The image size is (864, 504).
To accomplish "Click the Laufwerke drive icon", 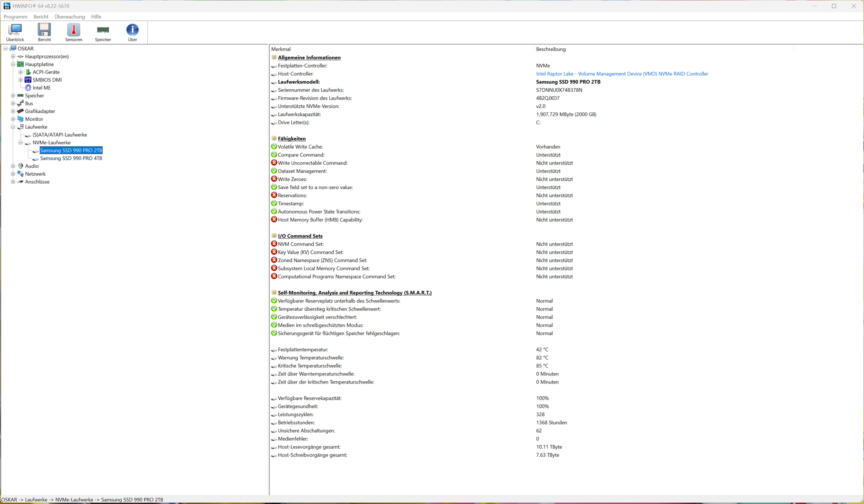I will coord(21,127).
